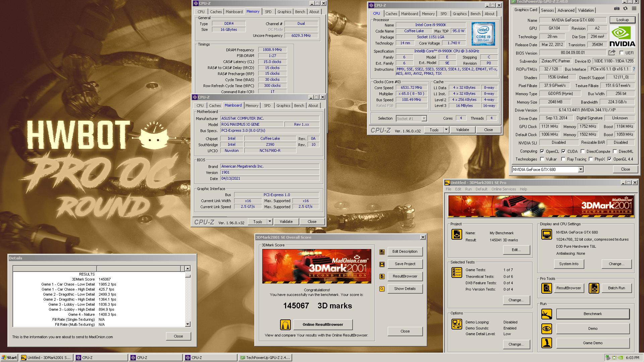Click Change... under Selected Tests

516,300
